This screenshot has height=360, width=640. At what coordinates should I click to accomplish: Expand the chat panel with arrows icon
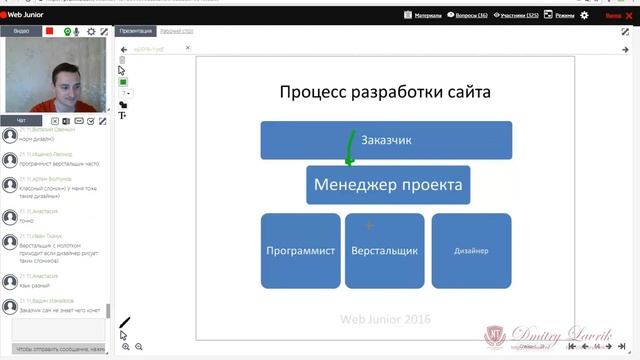pyautogui.click(x=102, y=121)
